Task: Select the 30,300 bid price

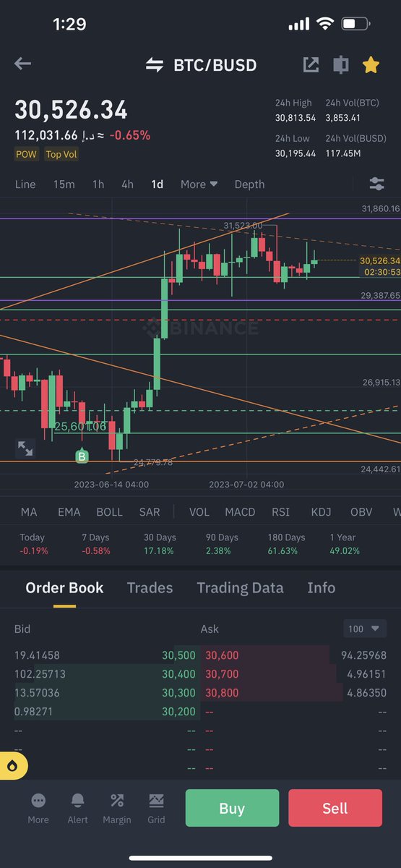Action: click(178, 693)
